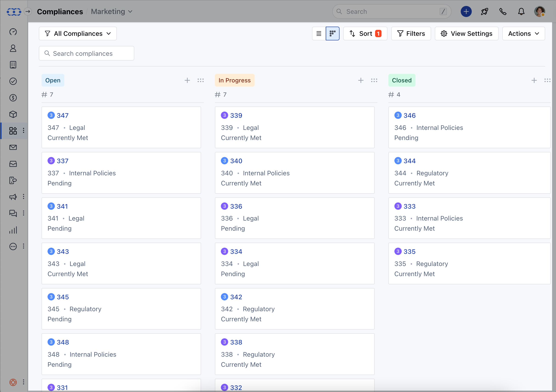Focus the global Search field

click(392, 12)
